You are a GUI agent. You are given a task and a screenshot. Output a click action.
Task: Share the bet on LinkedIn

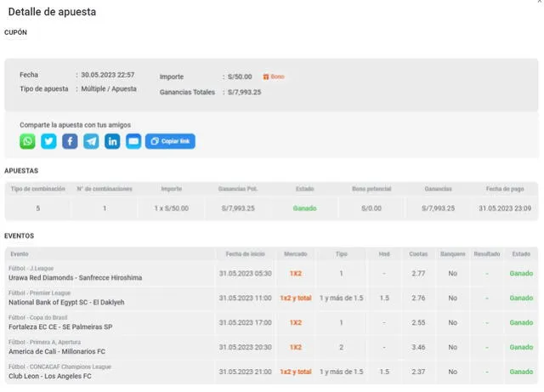click(x=112, y=141)
